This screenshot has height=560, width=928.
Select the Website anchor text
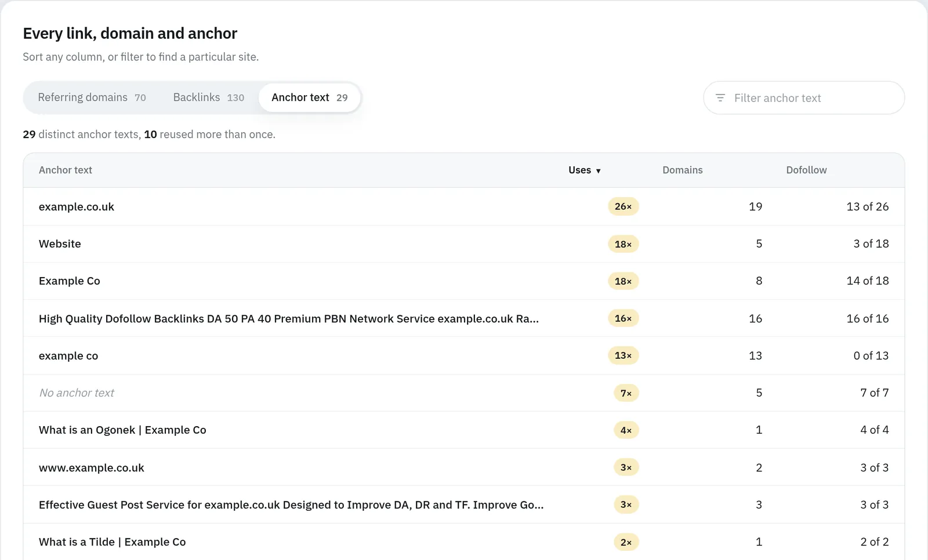click(x=60, y=244)
